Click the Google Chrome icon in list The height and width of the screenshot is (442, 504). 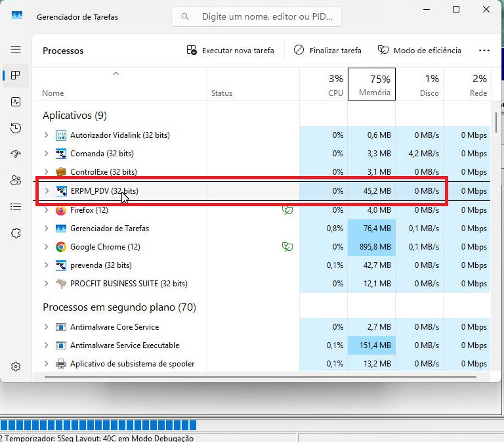click(61, 247)
